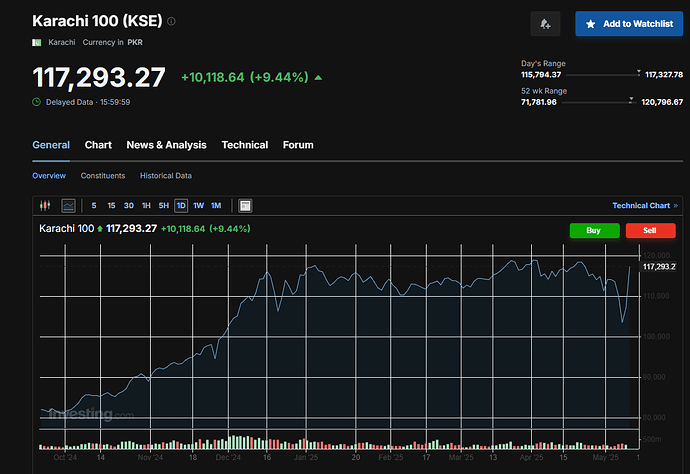Click the green up arrow by the price change
This screenshot has width=690, height=474.
pyautogui.click(x=318, y=77)
